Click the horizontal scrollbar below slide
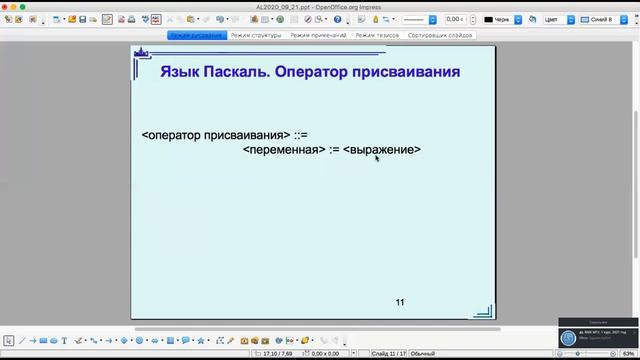The height and width of the screenshot is (360, 640). click(317, 329)
